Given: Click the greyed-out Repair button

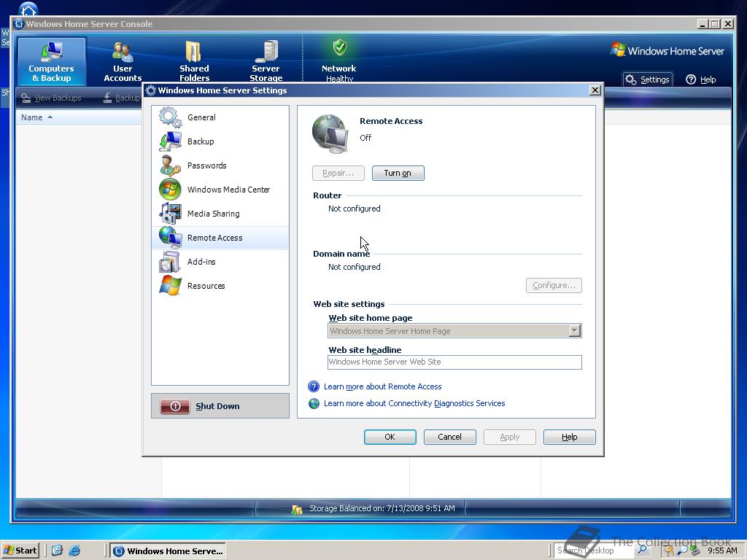Looking at the screenshot, I should (x=338, y=173).
